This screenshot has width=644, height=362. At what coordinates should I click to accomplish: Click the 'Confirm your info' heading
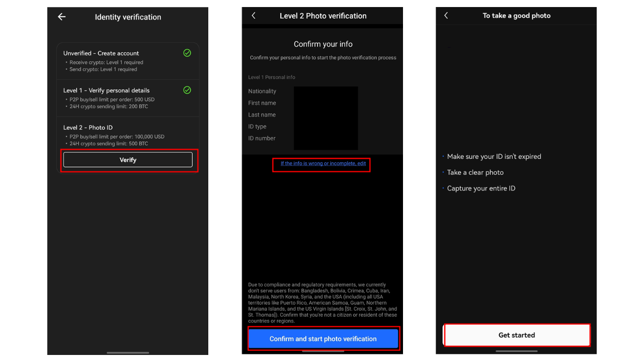click(323, 44)
